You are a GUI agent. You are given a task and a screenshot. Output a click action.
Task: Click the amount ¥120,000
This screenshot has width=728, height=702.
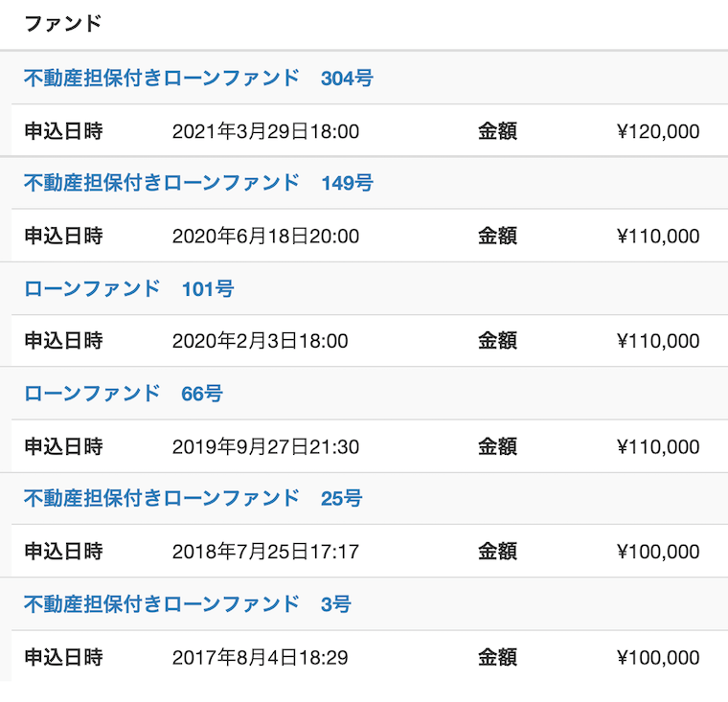coord(658,131)
